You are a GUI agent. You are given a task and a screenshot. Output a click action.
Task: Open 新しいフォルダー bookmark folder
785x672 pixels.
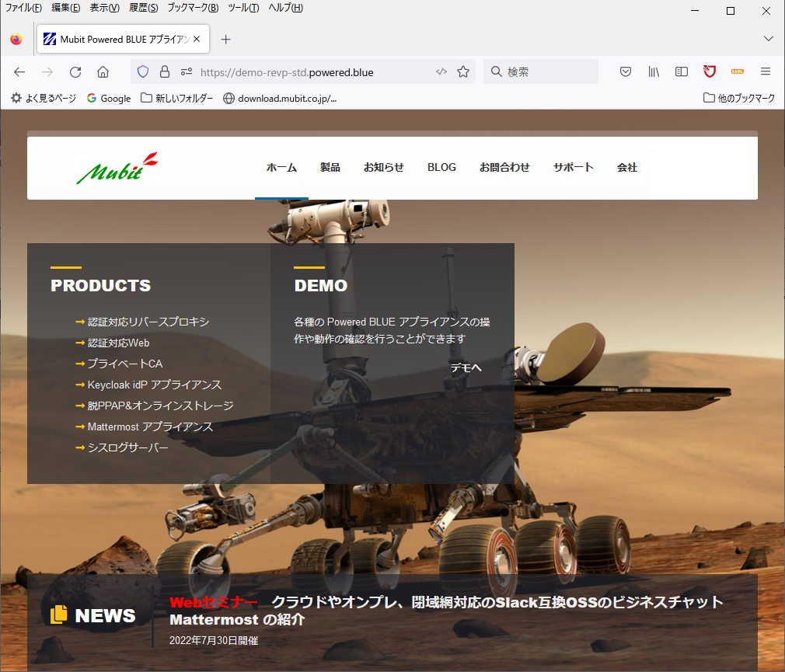(176, 98)
